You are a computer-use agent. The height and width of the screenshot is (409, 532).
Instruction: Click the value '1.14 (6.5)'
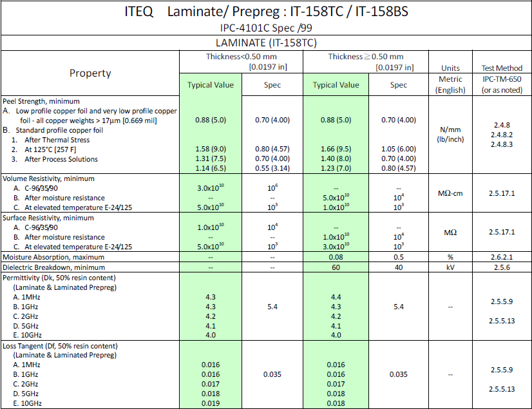click(x=211, y=168)
